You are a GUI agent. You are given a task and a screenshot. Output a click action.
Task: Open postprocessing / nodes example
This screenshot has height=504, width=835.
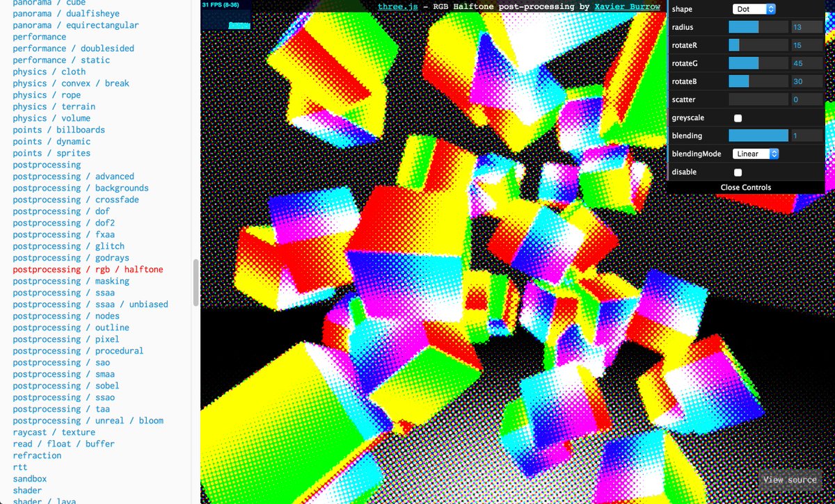coord(66,316)
